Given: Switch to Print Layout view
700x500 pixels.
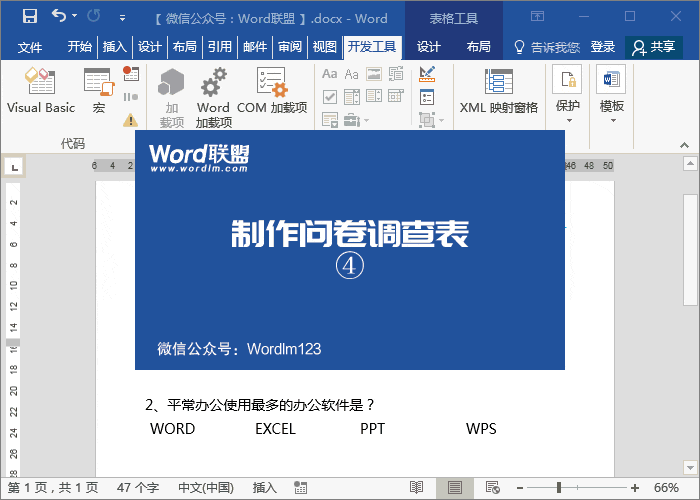Looking at the screenshot, I should click(454, 488).
